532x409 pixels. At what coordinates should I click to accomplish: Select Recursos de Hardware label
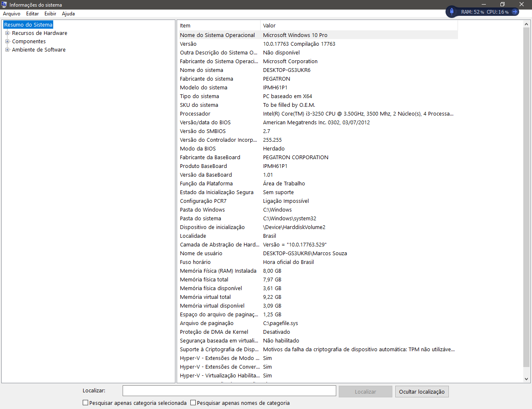[39, 33]
